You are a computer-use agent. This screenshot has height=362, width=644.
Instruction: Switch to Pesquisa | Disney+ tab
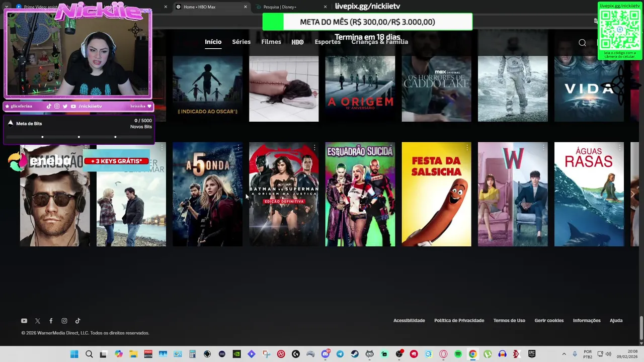click(292, 7)
